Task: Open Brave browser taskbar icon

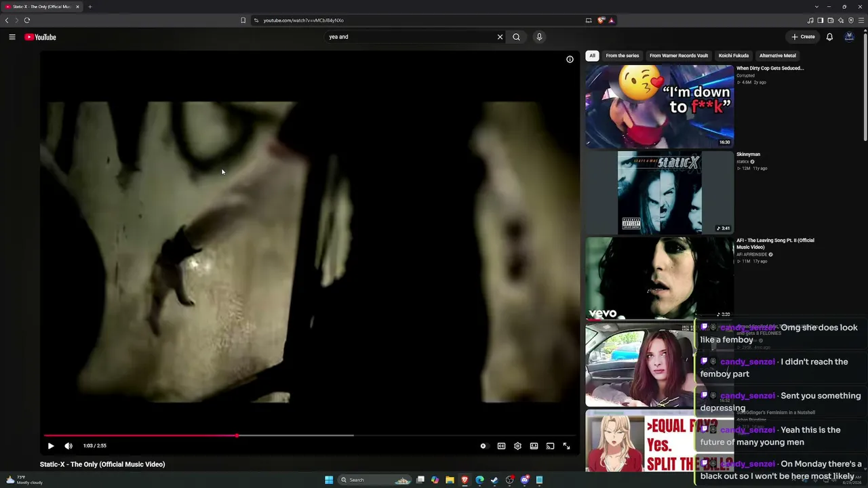Action: pos(465,480)
